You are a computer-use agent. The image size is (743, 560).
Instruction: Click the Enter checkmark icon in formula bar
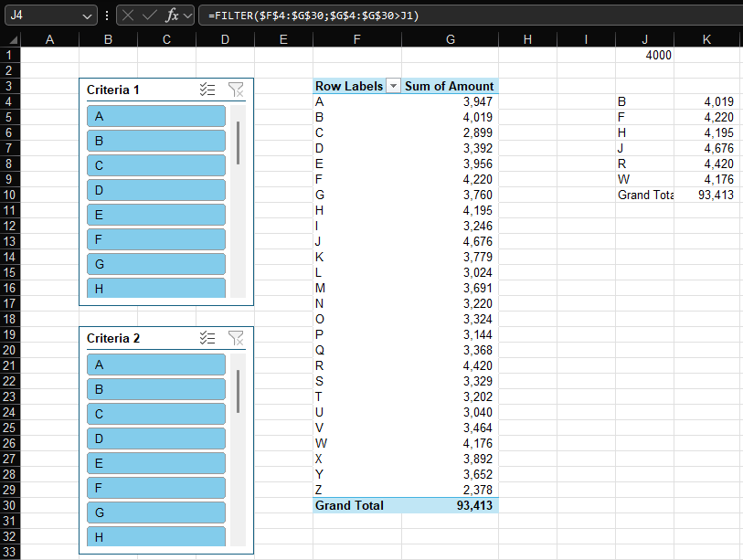[x=148, y=15]
